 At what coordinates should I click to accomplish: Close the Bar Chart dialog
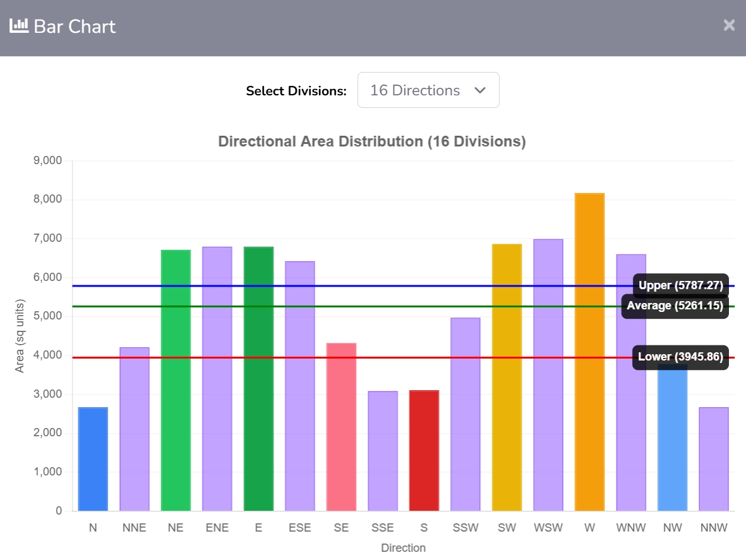pyautogui.click(x=729, y=25)
